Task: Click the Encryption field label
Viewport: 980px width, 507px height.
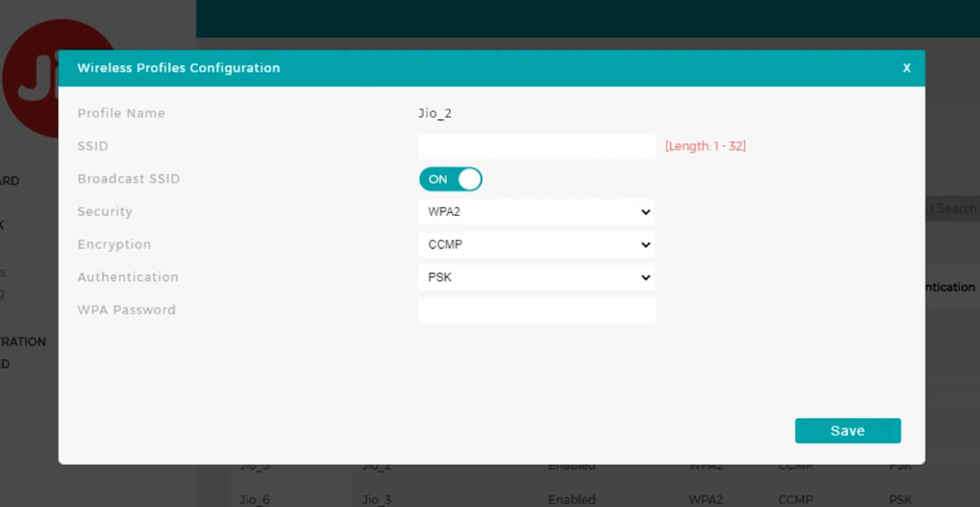Action: point(114,245)
